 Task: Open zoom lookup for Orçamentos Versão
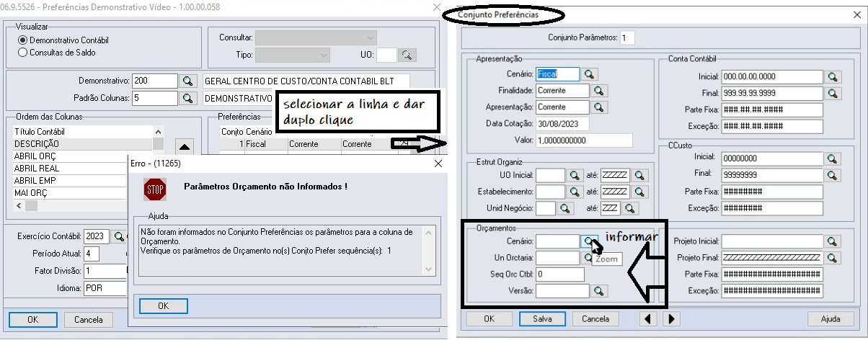pos(600,291)
